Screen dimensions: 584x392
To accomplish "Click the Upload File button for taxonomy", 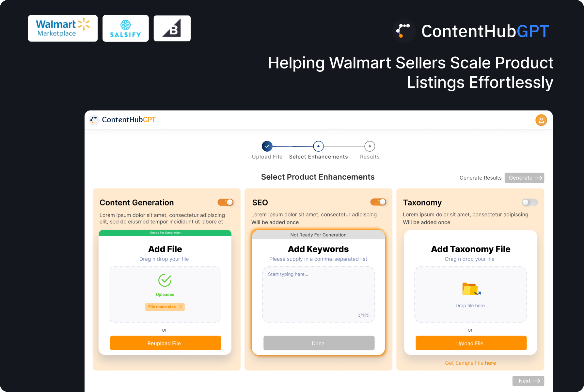I will pos(471,343).
